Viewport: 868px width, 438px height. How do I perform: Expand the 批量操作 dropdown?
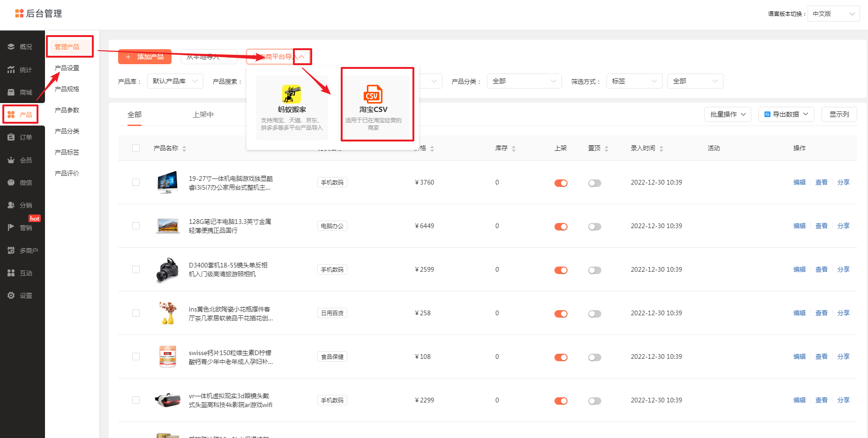(x=728, y=114)
